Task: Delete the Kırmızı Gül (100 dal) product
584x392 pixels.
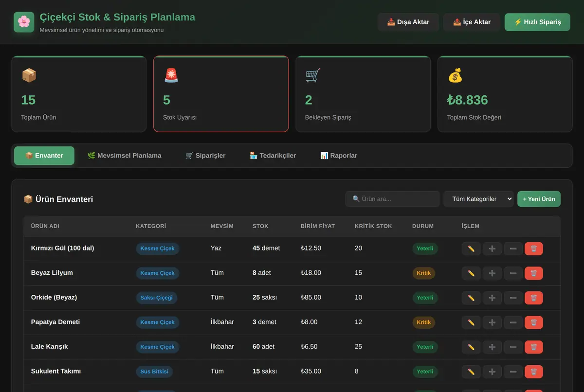Action: 534,249
